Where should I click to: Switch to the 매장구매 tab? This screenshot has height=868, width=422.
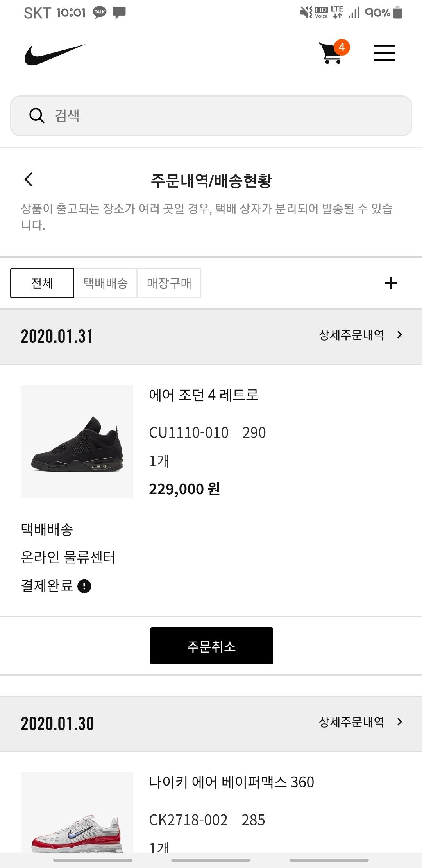[169, 283]
